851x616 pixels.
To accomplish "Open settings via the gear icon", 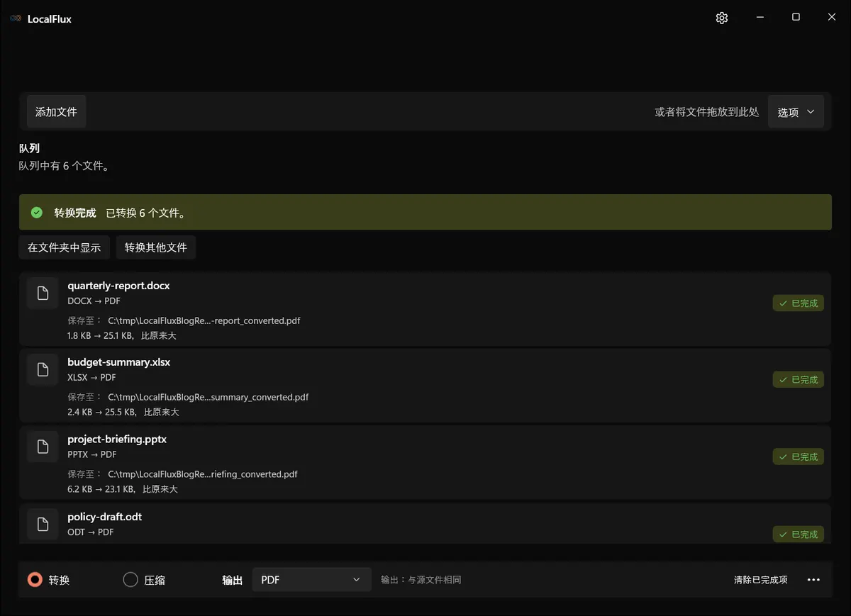I will 722,18.
